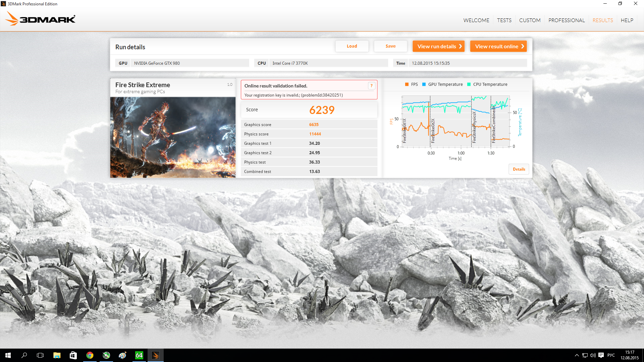This screenshot has width=644, height=362.
Task: Open Chrome from the taskbar
Action: (90, 355)
